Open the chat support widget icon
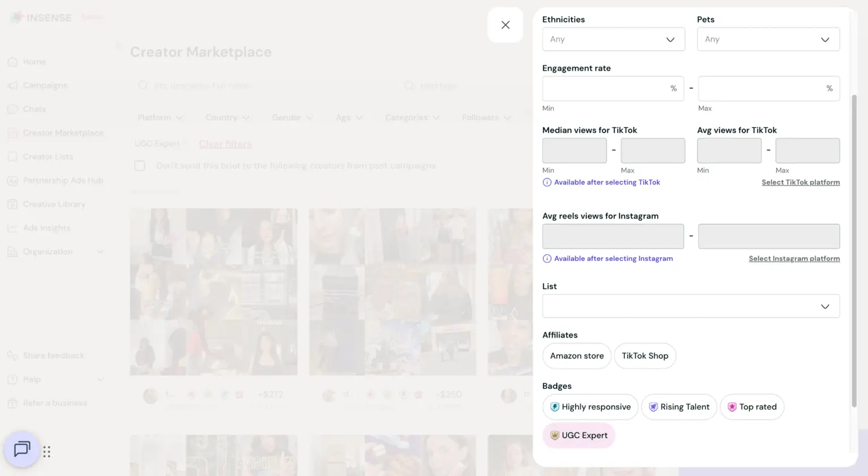The width and height of the screenshot is (868, 476). tap(21, 449)
